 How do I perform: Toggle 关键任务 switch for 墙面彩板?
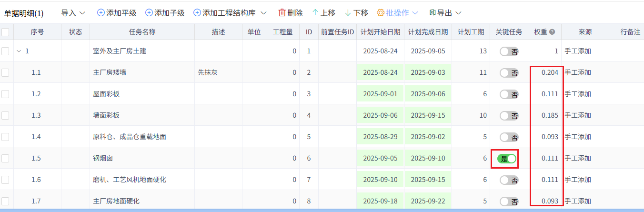pyautogui.click(x=509, y=116)
